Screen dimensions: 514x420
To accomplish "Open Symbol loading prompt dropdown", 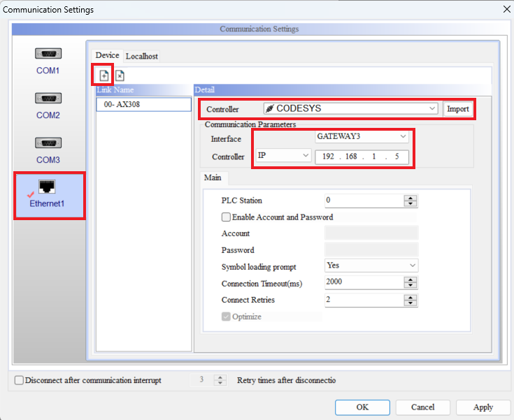I will 412,266.
